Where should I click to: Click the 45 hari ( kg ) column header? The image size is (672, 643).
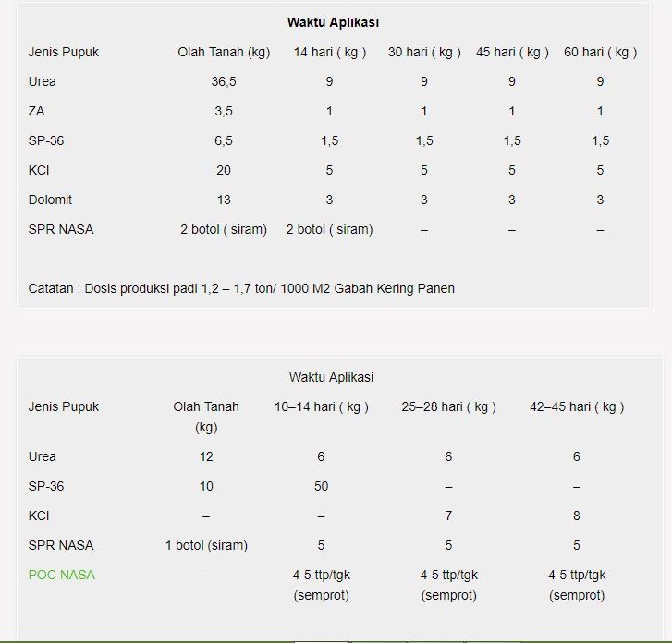tap(512, 52)
